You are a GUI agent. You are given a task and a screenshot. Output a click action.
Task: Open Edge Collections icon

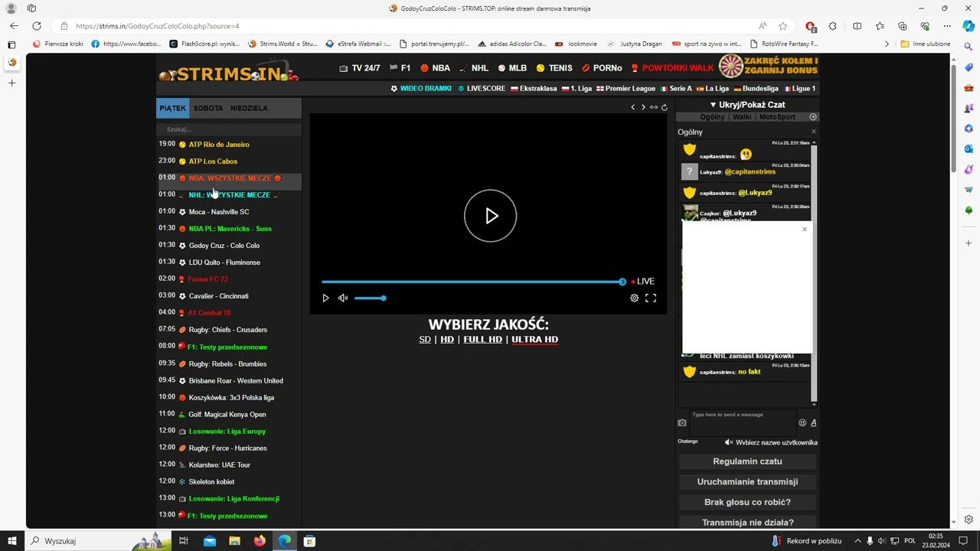902,26
